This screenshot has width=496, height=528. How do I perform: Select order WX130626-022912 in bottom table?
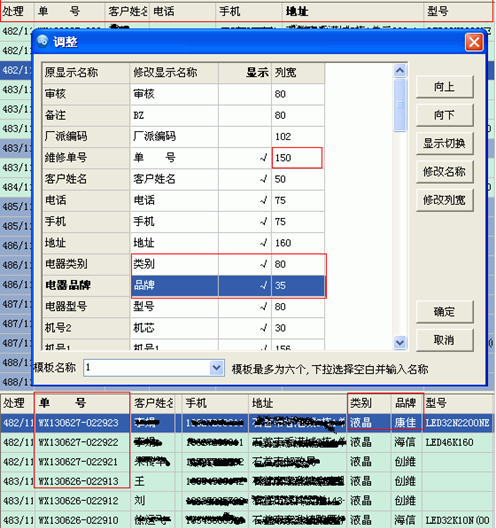pos(82,501)
